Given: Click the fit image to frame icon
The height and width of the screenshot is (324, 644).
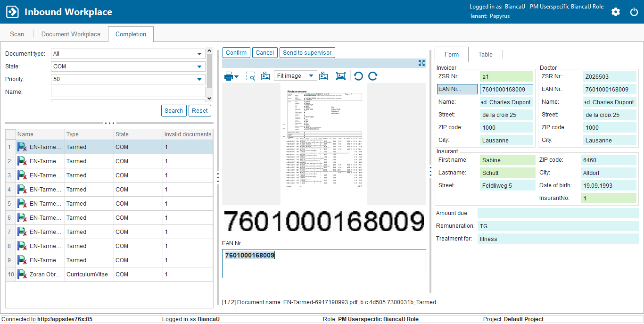Looking at the screenshot, I should (340, 76).
